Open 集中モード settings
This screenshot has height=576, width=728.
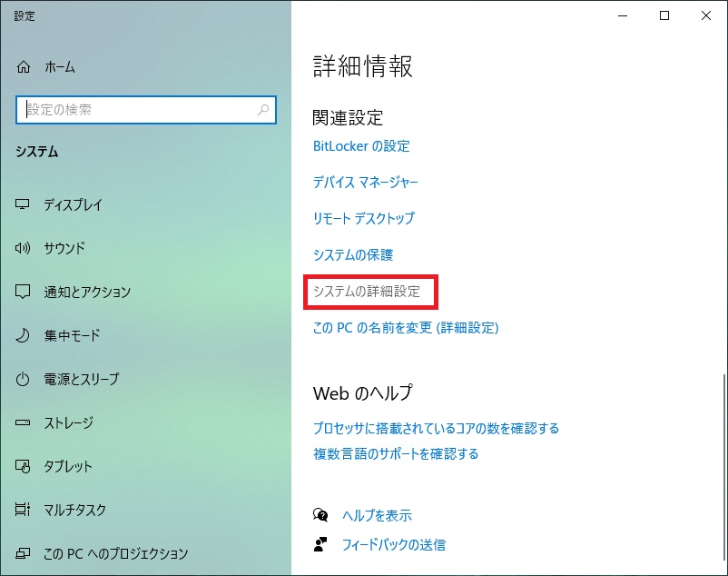pyautogui.click(x=72, y=335)
